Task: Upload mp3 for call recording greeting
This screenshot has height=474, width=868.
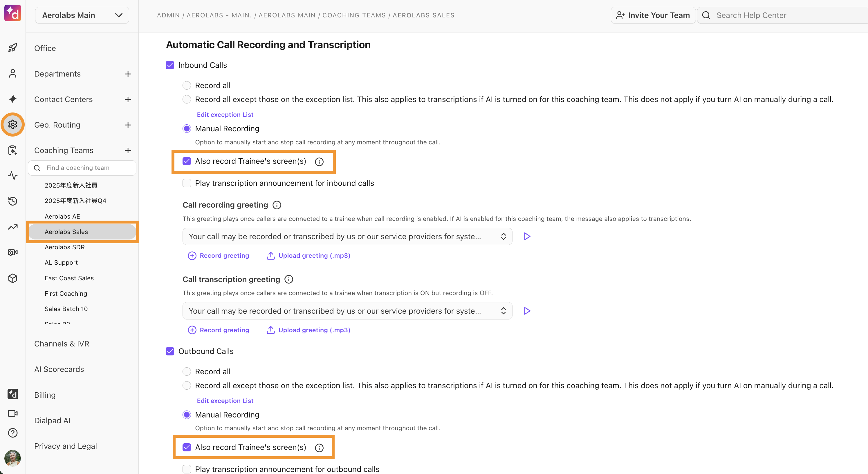Action: (x=308, y=255)
